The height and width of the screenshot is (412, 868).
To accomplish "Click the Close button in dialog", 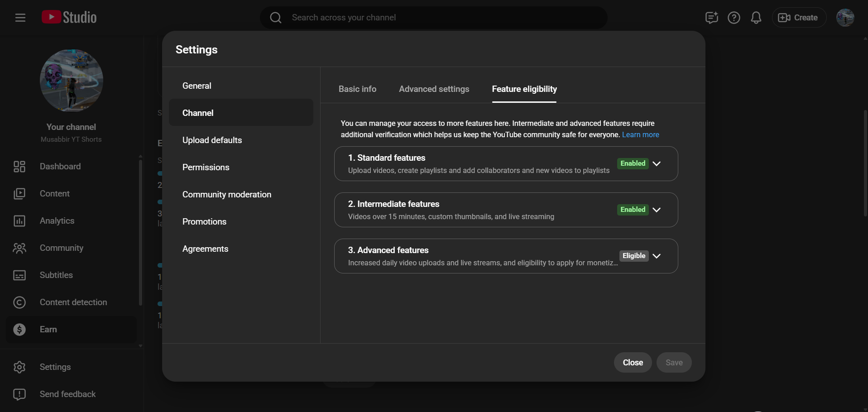I will pyautogui.click(x=633, y=363).
